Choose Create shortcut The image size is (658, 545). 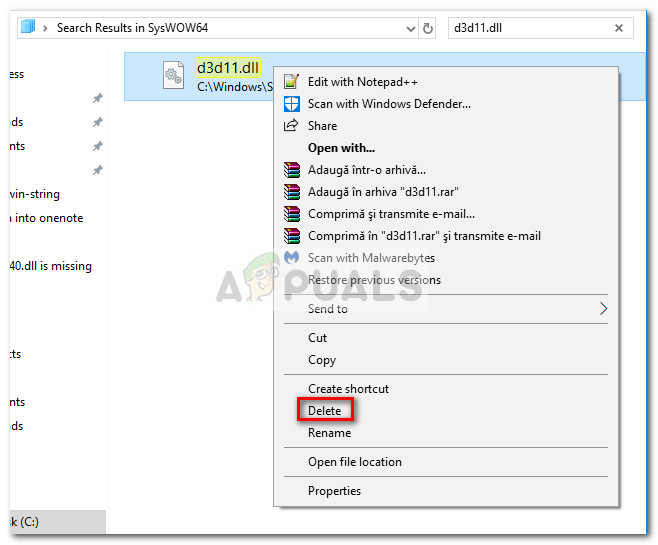coord(348,389)
